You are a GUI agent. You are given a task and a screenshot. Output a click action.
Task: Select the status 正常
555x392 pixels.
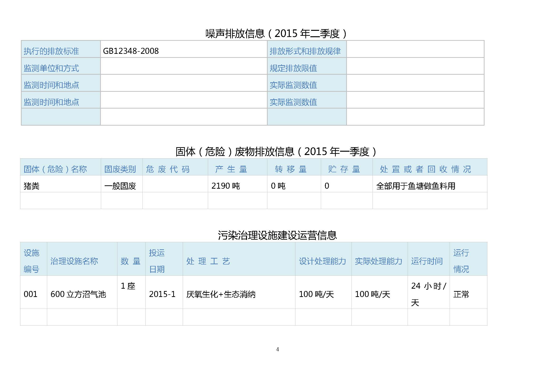click(461, 294)
